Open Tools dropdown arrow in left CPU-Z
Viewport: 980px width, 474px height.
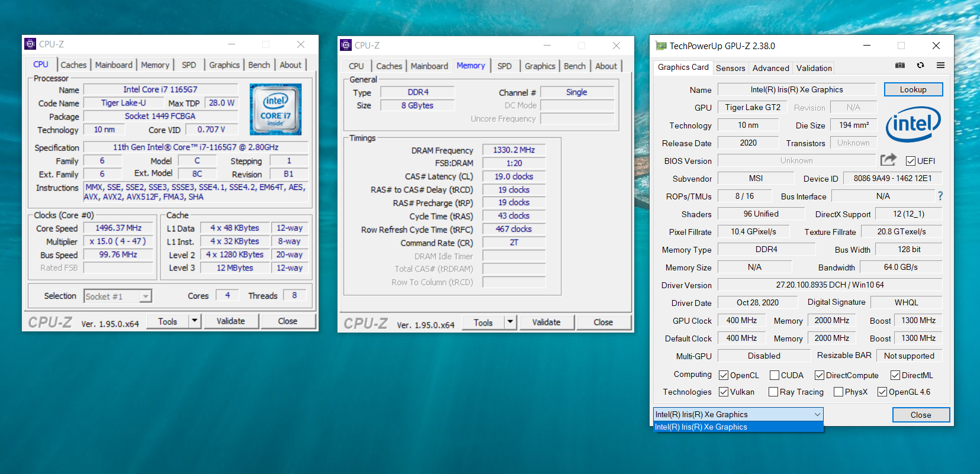194,321
